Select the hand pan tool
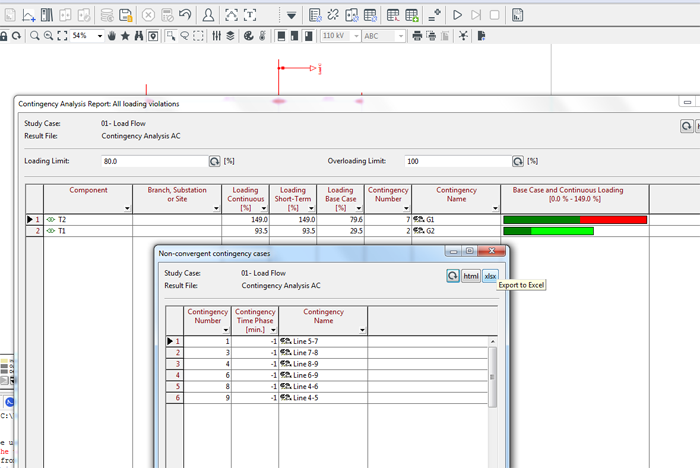 tap(112, 36)
